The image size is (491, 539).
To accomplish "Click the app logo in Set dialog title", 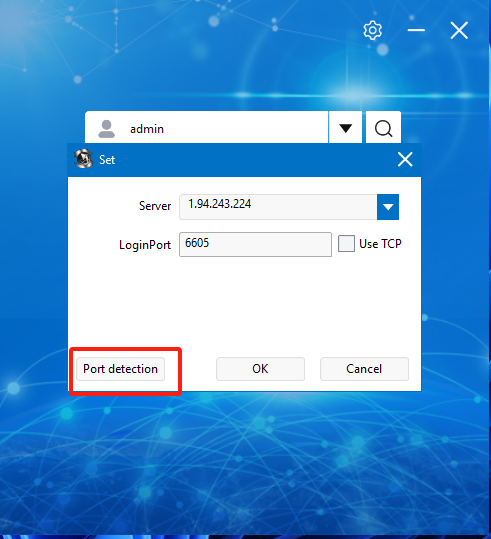I will click(84, 159).
